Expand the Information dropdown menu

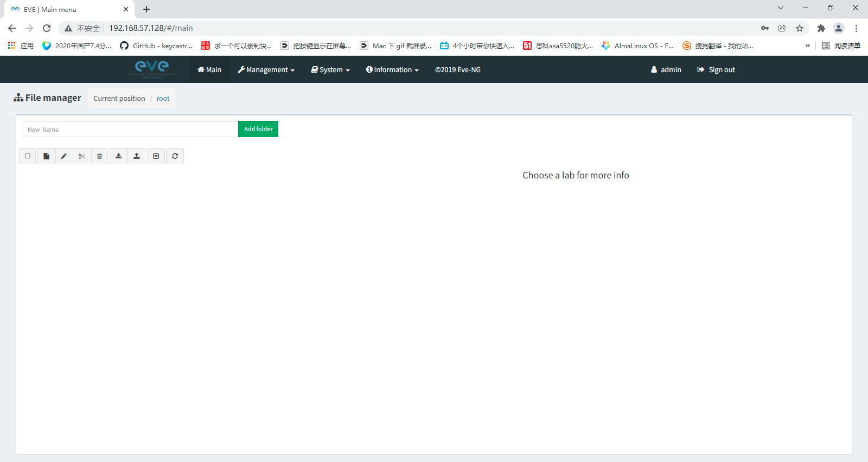click(392, 69)
